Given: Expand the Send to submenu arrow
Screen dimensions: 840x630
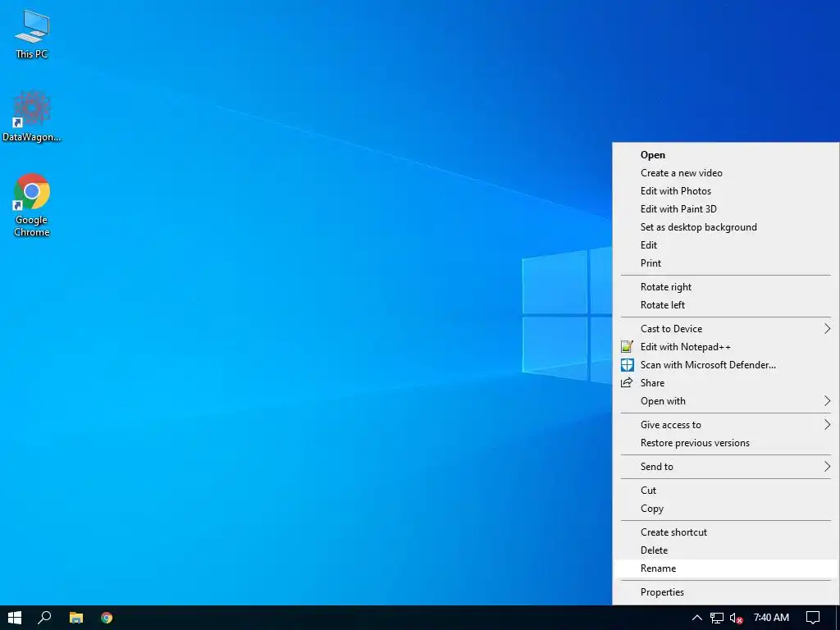Looking at the screenshot, I should (827, 466).
